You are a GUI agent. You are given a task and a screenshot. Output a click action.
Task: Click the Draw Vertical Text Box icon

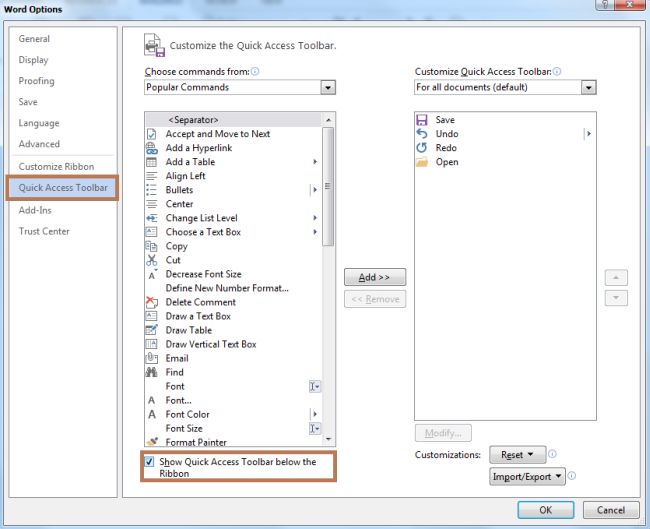click(152, 345)
